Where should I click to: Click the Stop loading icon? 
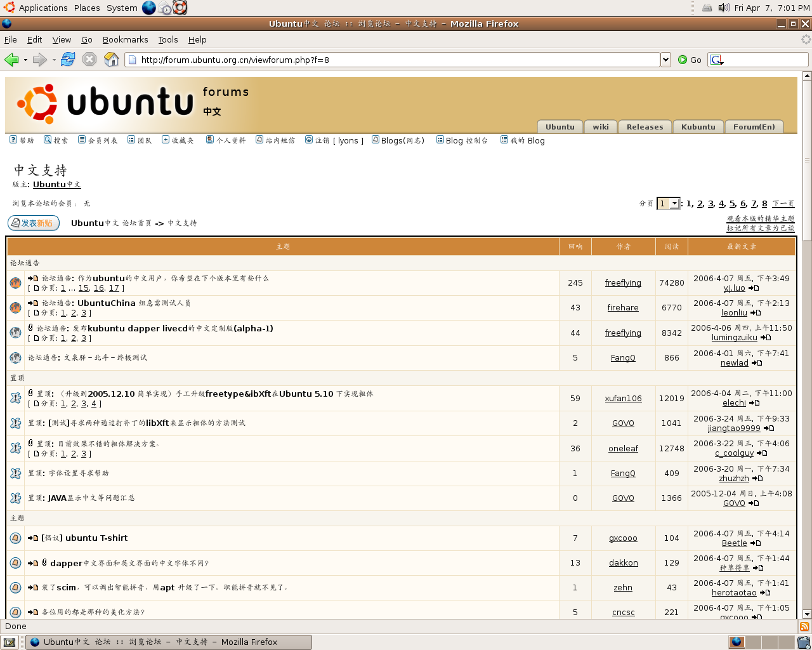point(89,60)
